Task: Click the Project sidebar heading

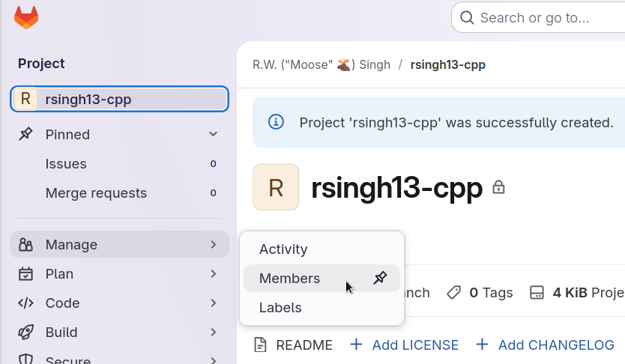Action: (41, 64)
